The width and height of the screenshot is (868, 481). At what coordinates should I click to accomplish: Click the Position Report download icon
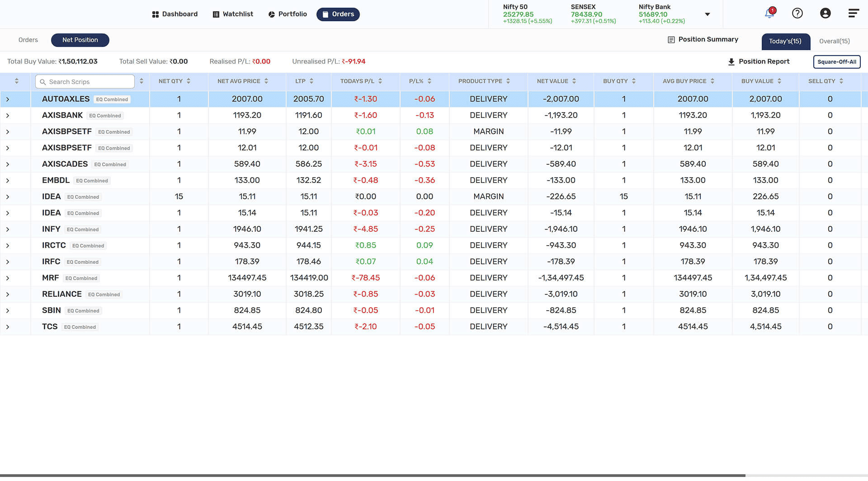pyautogui.click(x=731, y=62)
